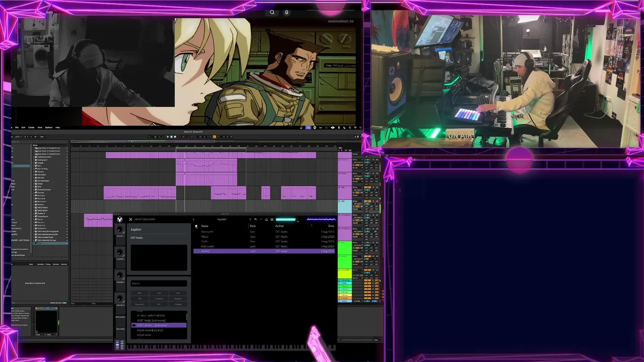This screenshot has height=362, width=644.
Task: Open the 1 Bar quantization dropdown
Action: (42, 137)
